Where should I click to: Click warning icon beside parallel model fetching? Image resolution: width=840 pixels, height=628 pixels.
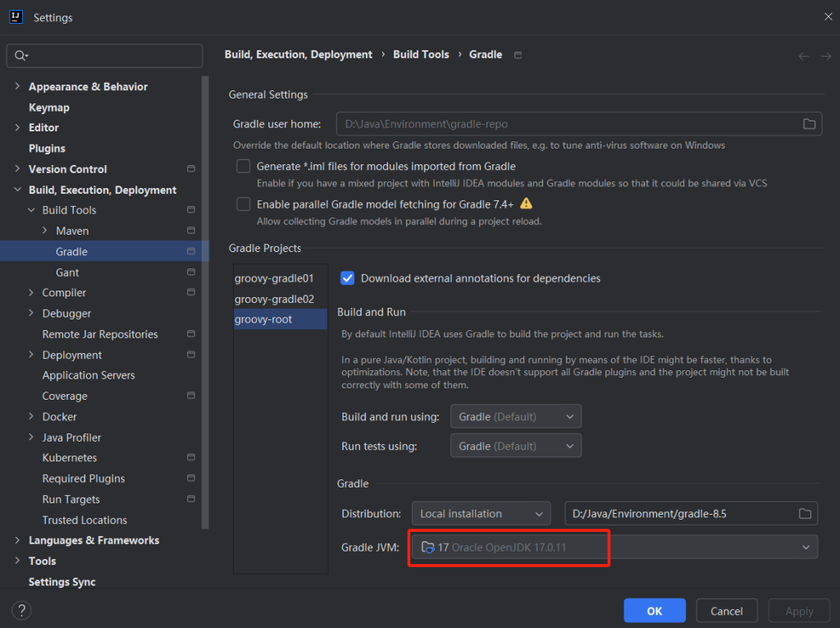(x=526, y=204)
